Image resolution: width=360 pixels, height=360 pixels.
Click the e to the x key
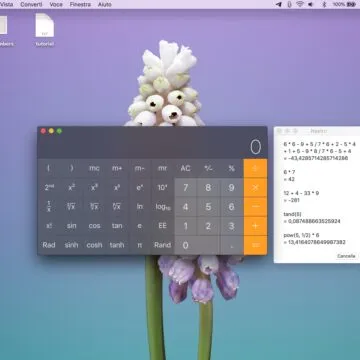(x=140, y=188)
